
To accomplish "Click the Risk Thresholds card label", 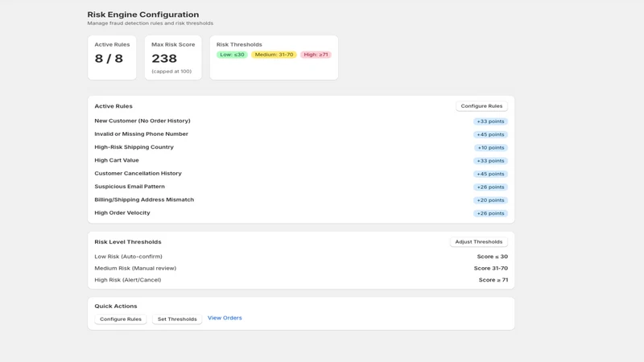I will (239, 44).
